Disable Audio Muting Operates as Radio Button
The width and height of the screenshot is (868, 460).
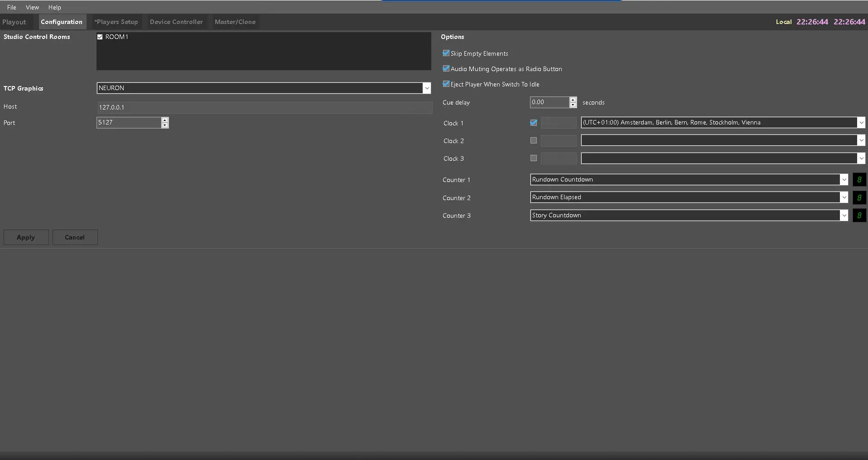[446, 69]
